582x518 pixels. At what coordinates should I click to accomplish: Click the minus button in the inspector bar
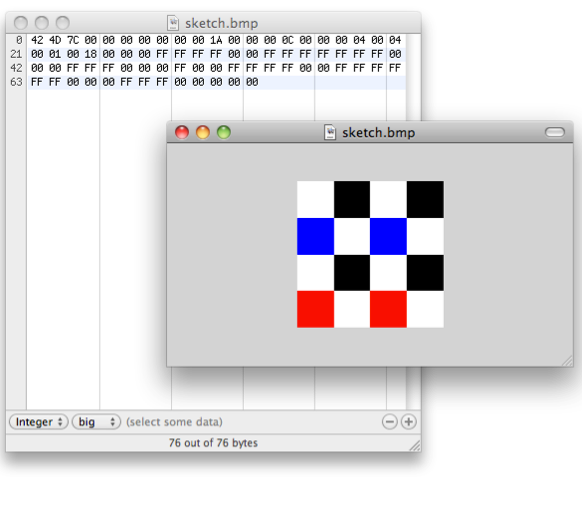pyautogui.click(x=390, y=422)
